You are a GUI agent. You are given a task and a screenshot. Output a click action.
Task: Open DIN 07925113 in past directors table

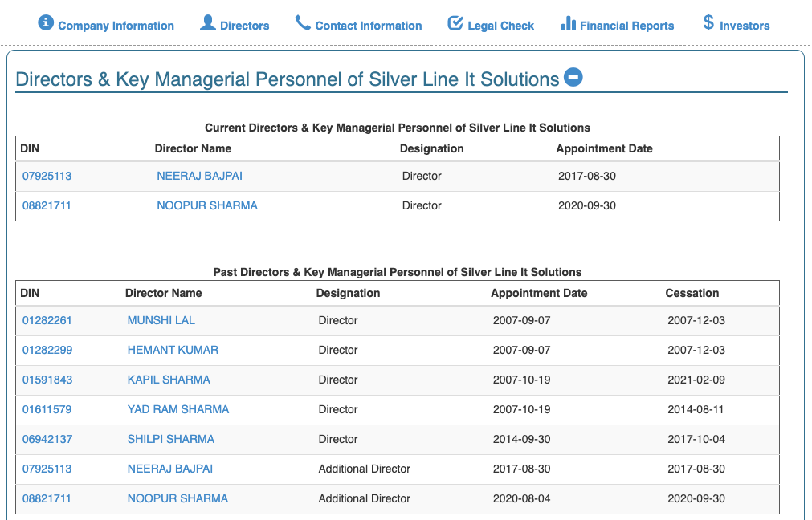[x=47, y=469]
